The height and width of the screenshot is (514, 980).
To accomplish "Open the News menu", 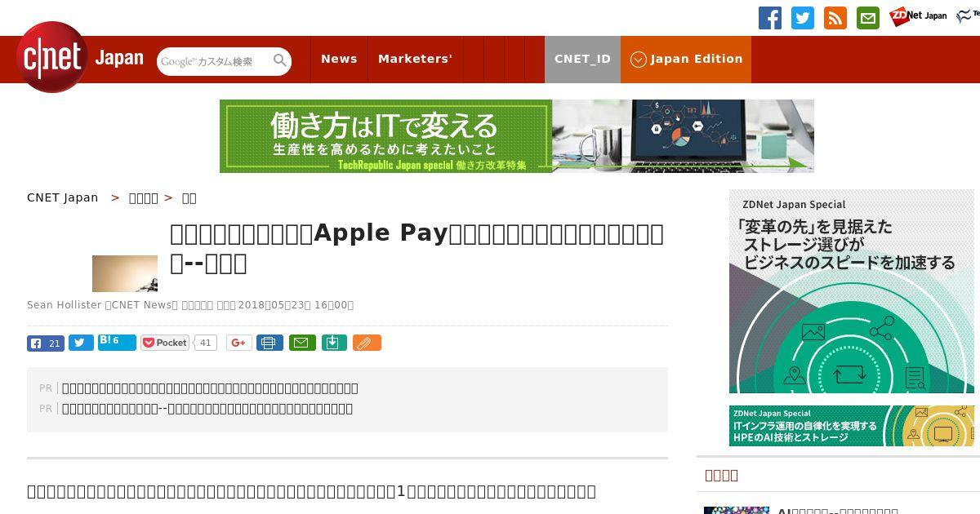I will pyautogui.click(x=339, y=59).
